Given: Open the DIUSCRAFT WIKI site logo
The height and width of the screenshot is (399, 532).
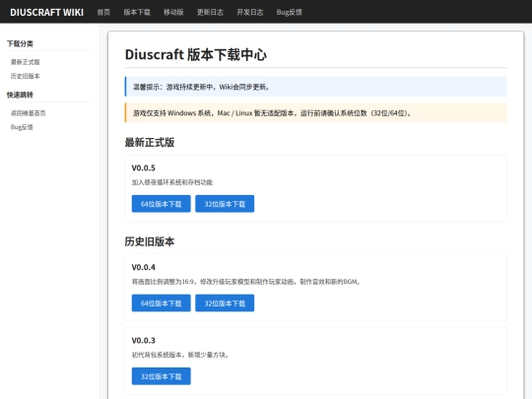Looking at the screenshot, I should [47, 12].
